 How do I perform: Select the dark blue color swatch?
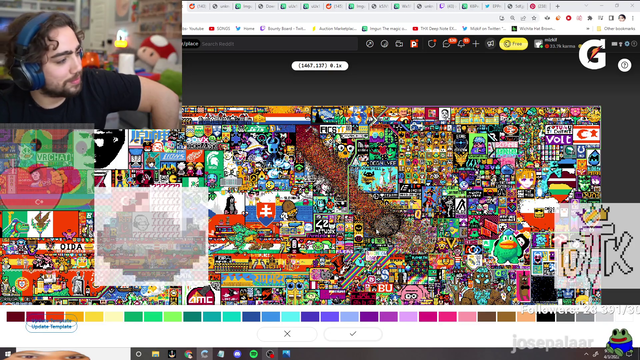(x=251, y=316)
